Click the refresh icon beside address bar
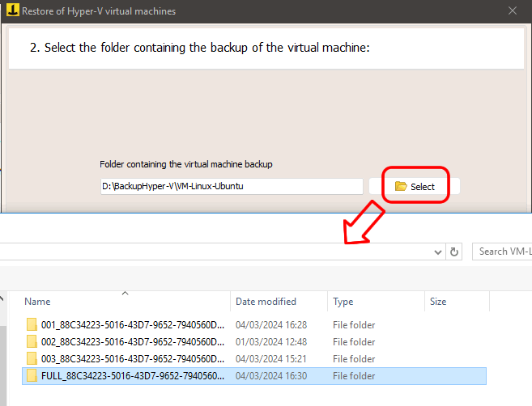The width and height of the screenshot is (532, 406). (454, 252)
